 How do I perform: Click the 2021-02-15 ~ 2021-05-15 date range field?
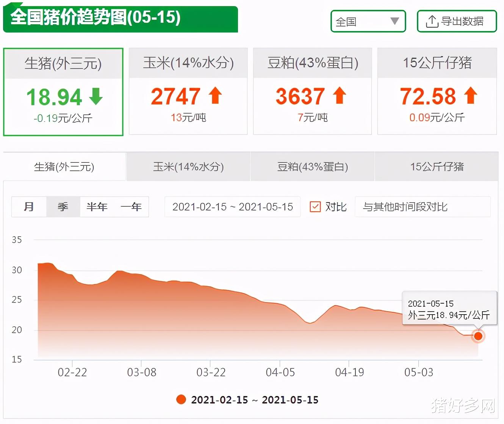click(x=232, y=207)
